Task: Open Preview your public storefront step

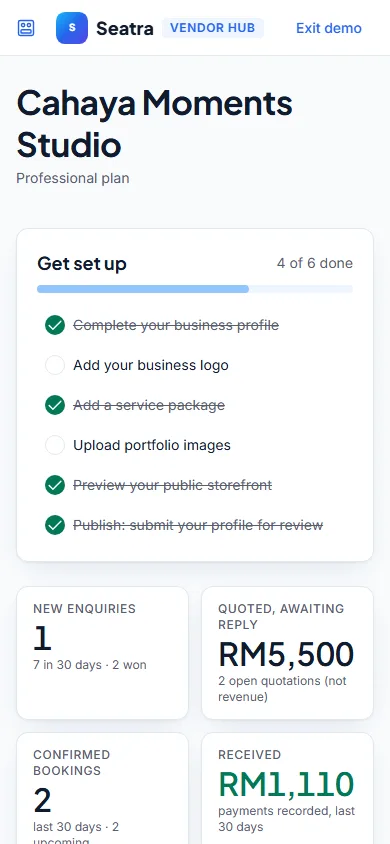Action: (x=173, y=485)
